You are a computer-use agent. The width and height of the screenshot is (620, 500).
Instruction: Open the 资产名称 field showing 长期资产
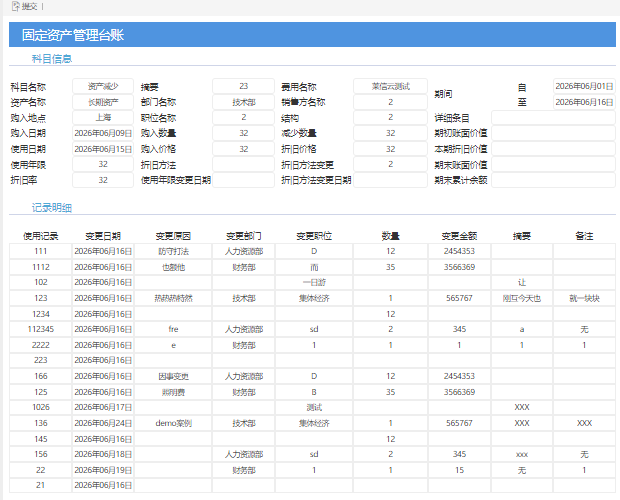click(103, 102)
